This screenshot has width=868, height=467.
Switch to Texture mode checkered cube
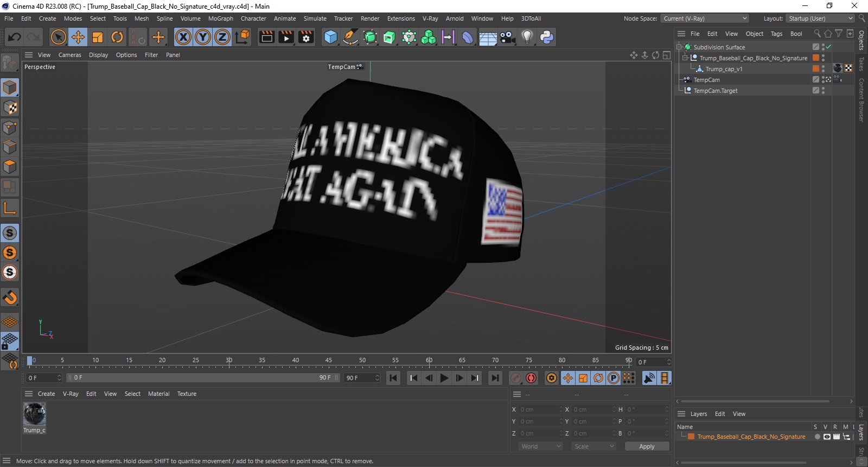[x=10, y=108]
